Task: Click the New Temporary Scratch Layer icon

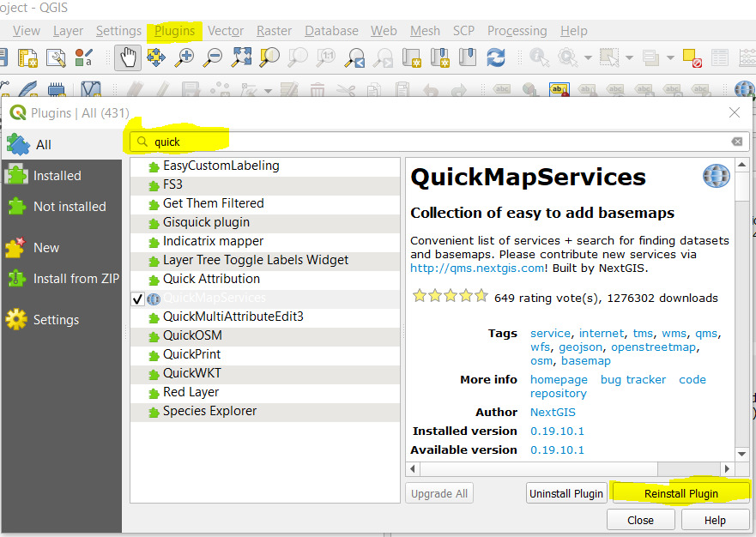Action: click(57, 89)
